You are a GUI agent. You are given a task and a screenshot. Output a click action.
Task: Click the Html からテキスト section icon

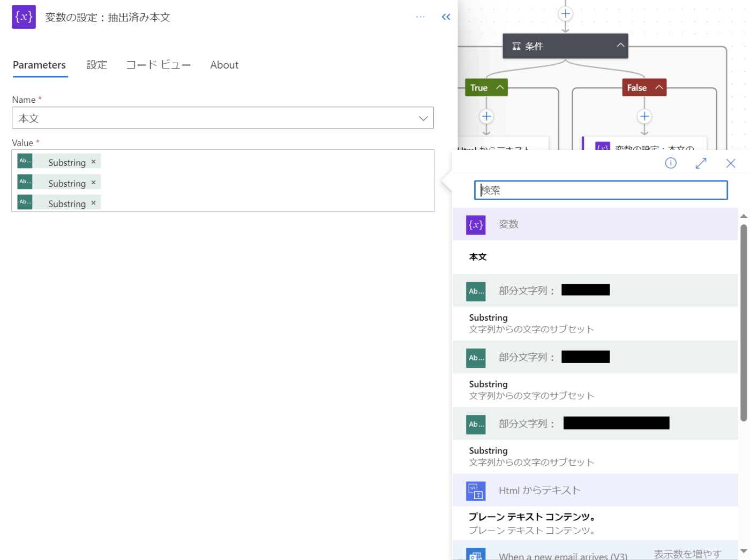476,491
